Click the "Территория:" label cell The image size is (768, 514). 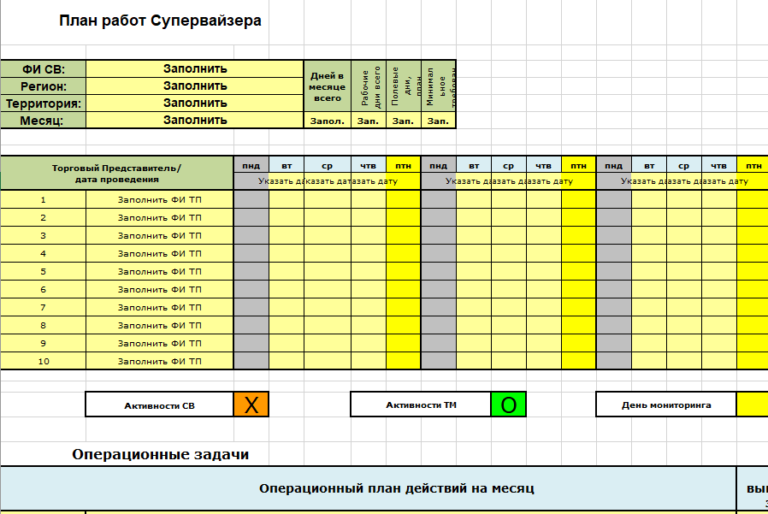click(43, 103)
